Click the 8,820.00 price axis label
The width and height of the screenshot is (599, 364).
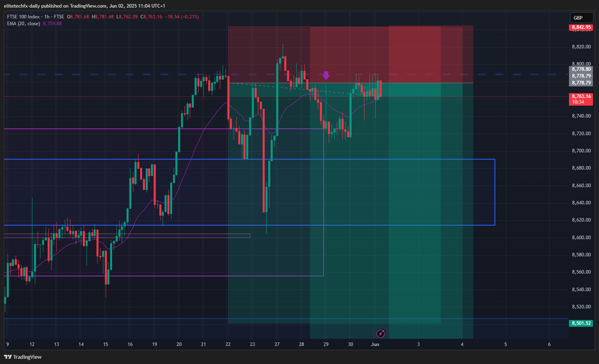coord(581,47)
